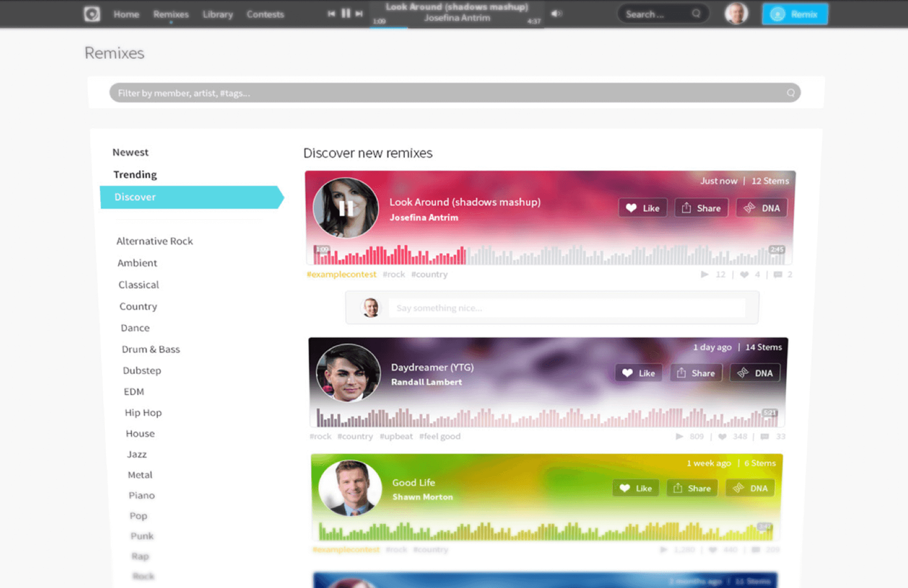The image size is (908, 588).
Task: Open the Home nav item
Action: coord(126,14)
